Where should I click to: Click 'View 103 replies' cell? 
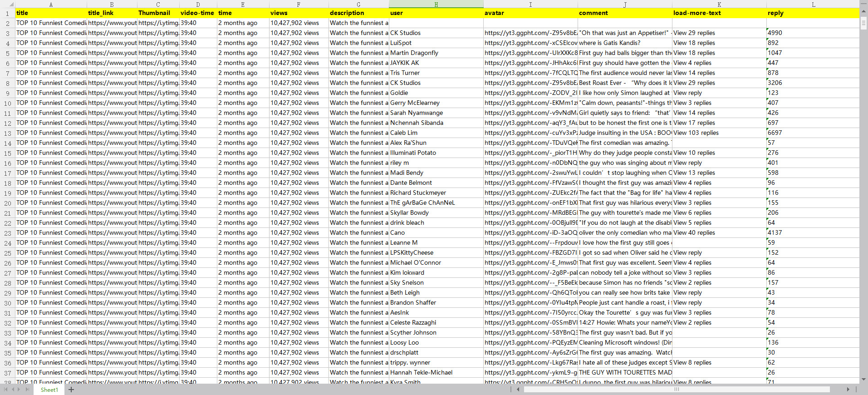(x=719, y=133)
